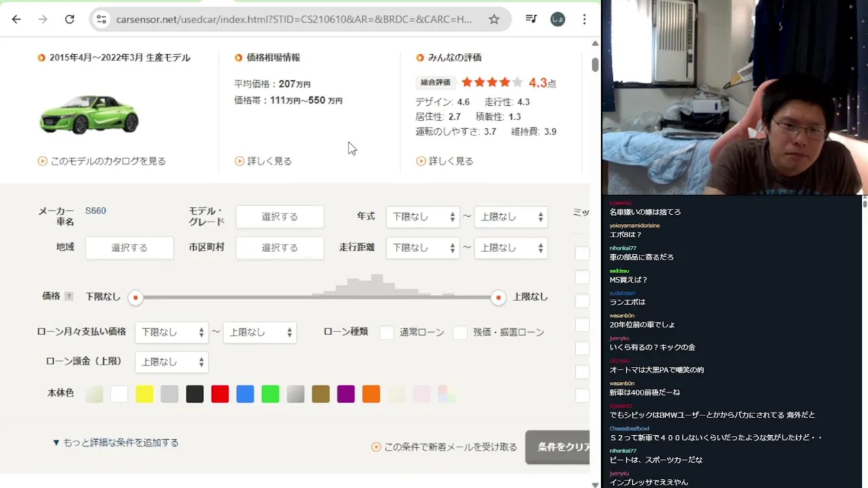
Task: Select silver gradient body color swatch
Action: point(296,394)
